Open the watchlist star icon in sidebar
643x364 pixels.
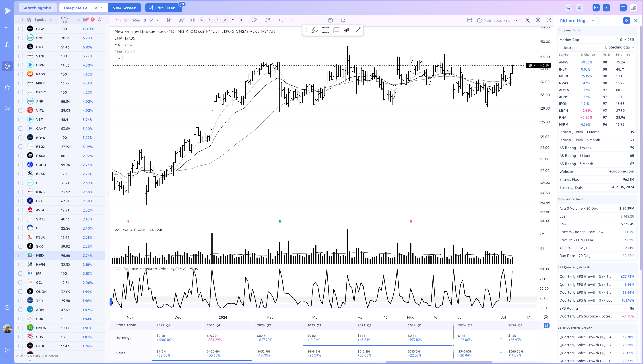pyautogui.click(x=7, y=87)
